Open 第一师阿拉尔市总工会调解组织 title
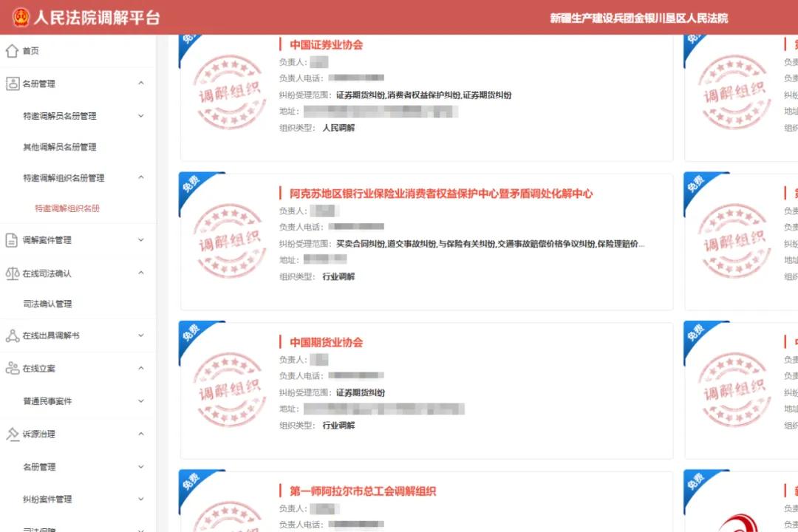 [363, 491]
